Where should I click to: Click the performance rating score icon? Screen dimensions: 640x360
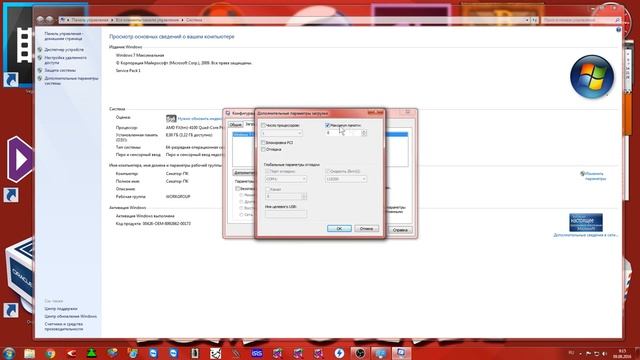pyautogui.click(x=171, y=118)
